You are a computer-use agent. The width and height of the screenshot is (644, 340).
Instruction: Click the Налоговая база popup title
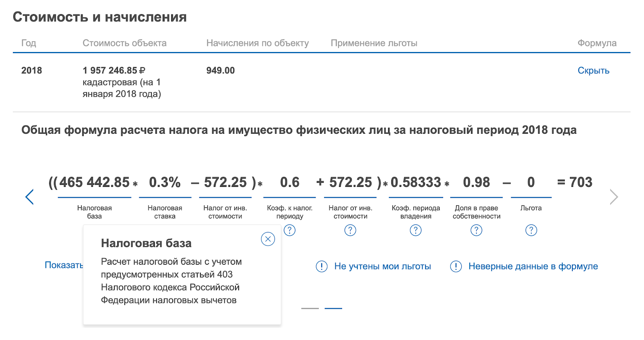coord(146,243)
